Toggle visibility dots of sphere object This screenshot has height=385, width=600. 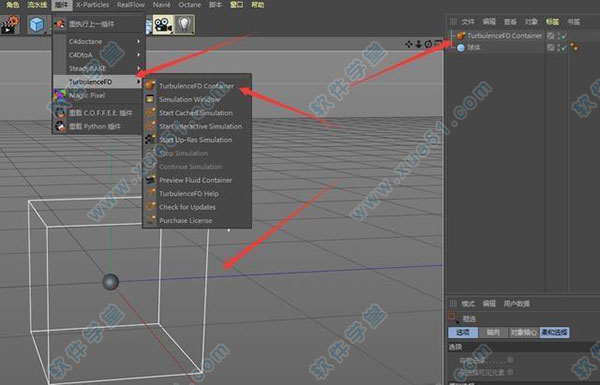tap(559, 47)
